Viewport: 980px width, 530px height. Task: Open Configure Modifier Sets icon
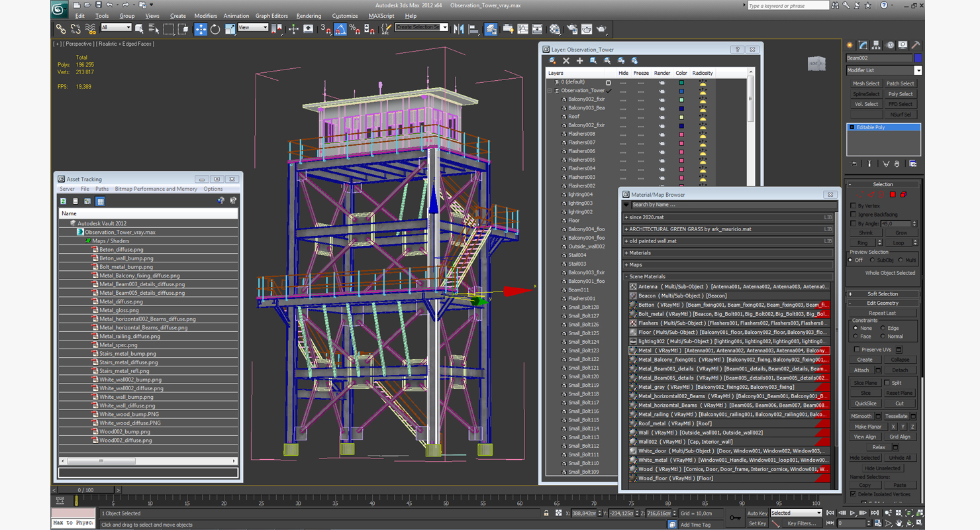tap(912, 164)
